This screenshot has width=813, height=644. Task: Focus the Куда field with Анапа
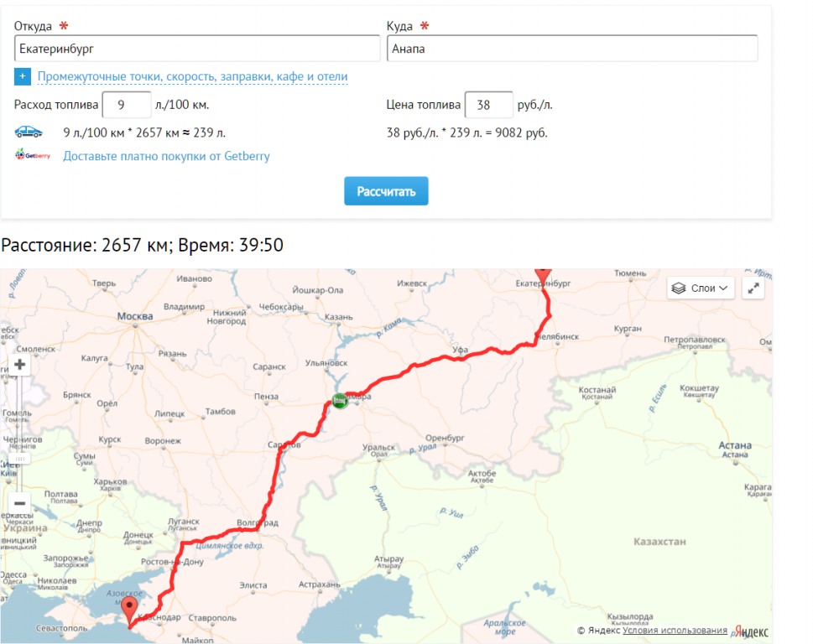click(x=572, y=49)
